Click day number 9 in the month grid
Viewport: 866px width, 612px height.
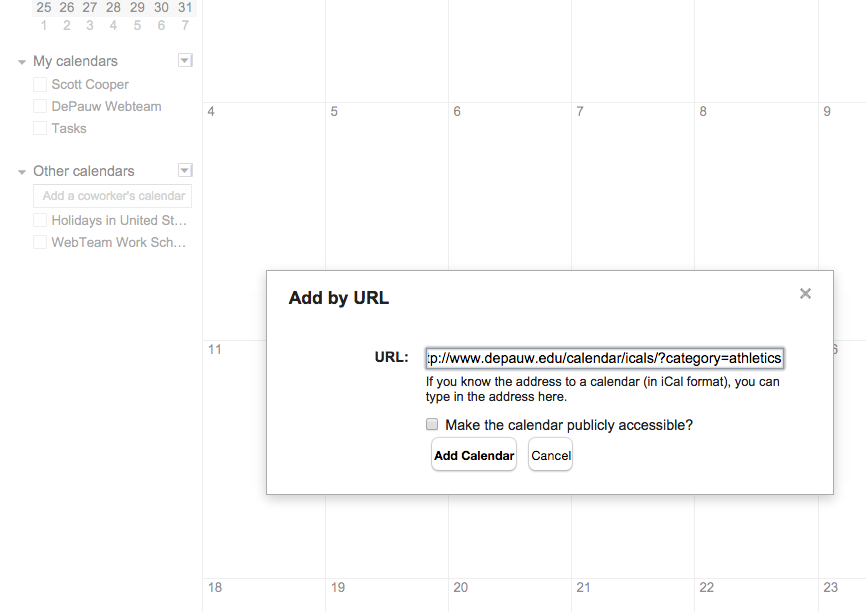(x=827, y=112)
